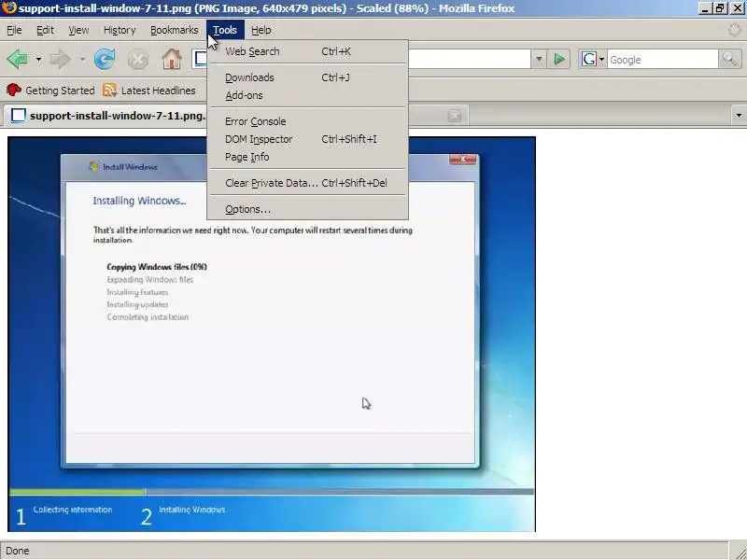Click the Stop loading button
The image size is (747, 560).
(x=137, y=60)
